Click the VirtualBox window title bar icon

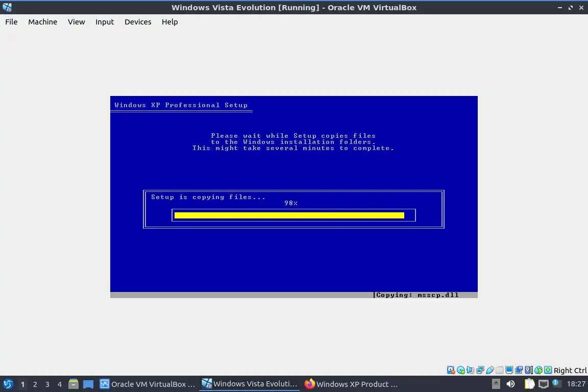point(7,8)
